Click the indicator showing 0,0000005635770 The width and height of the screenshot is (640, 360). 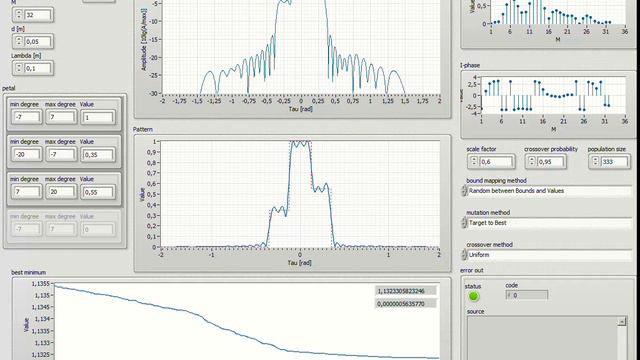pos(405,304)
